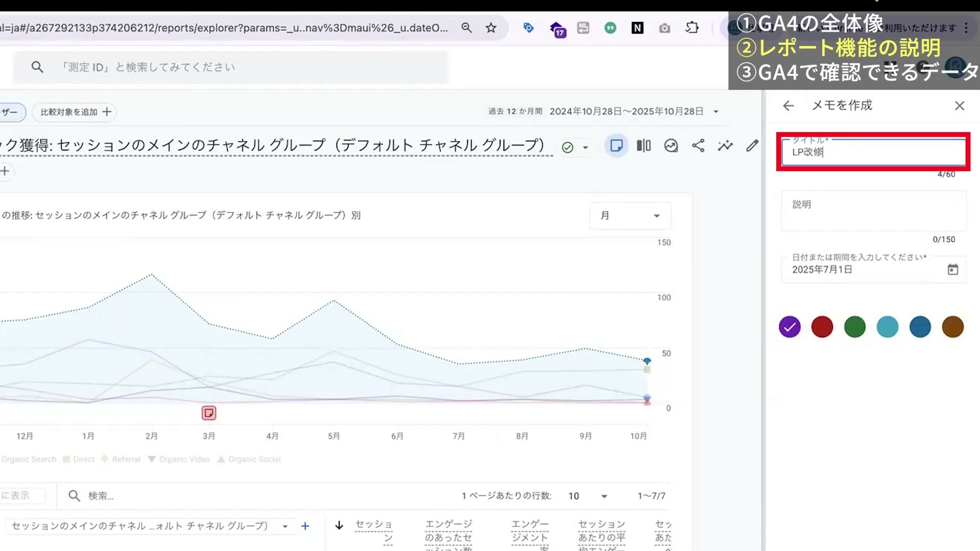Sort by sessions column down arrow
The height and width of the screenshot is (551, 980).
point(339,525)
